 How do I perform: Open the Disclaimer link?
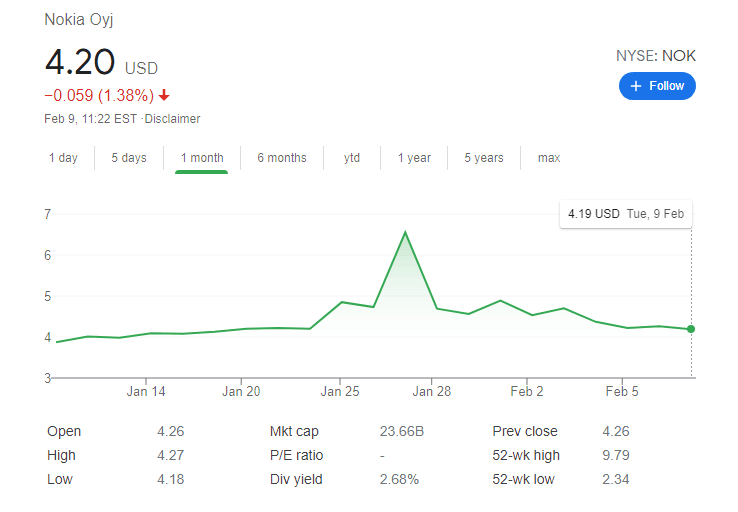tap(173, 119)
